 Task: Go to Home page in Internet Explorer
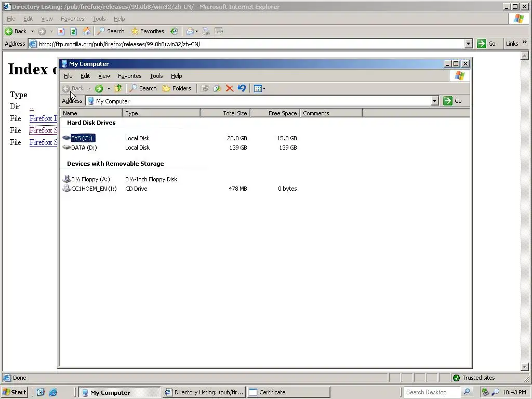[x=87, y=31]
